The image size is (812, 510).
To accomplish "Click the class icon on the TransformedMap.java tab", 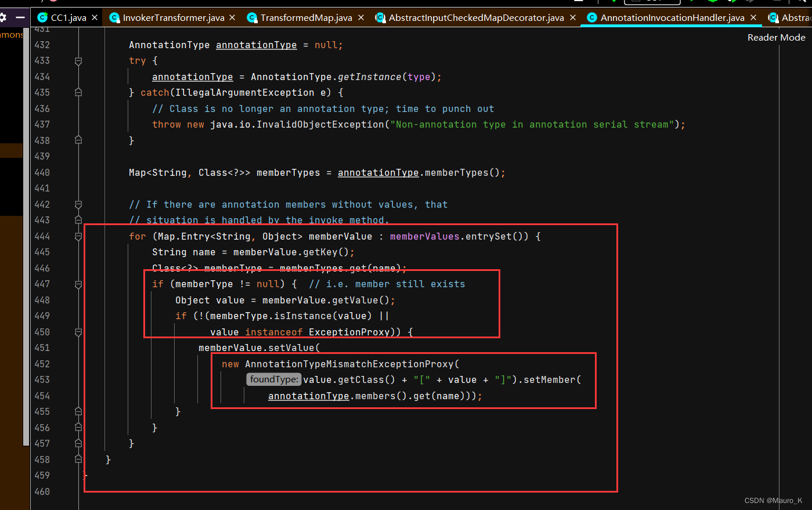I will [x=252, y=18].
